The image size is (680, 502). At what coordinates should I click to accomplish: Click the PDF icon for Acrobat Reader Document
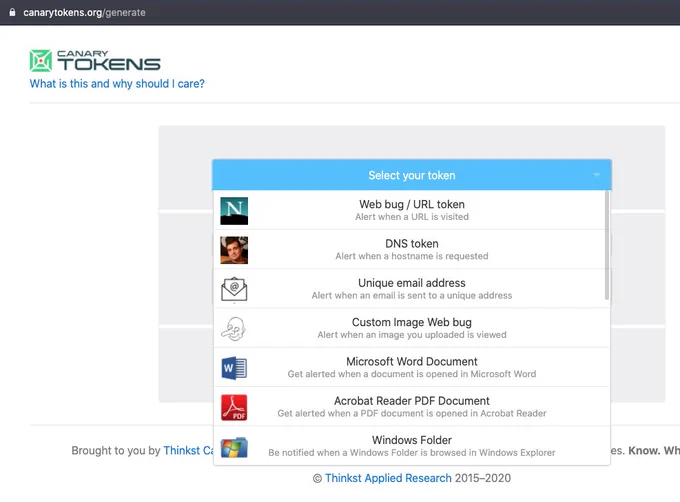(x=234, y=407)
